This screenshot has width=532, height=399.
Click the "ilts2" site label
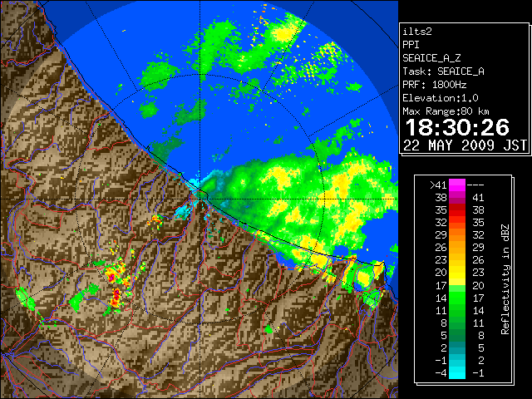[x=417, y=32]
